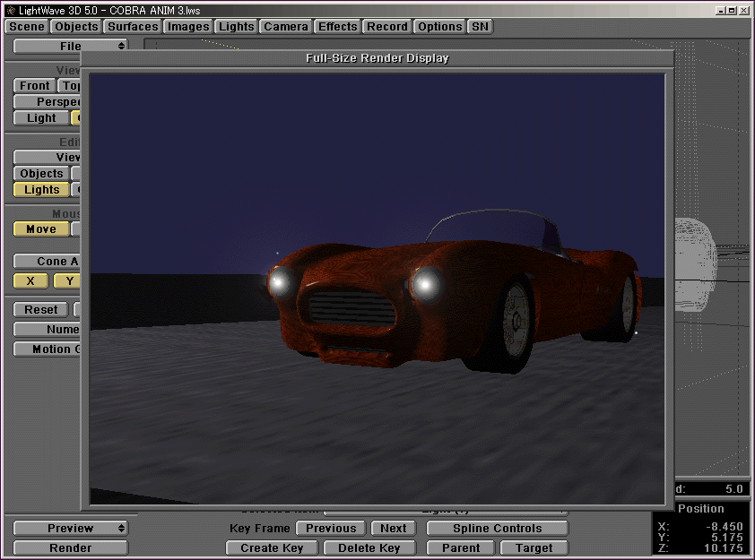Delete the current keyframe
Screen dimensions: 755x560
[369, 547]
